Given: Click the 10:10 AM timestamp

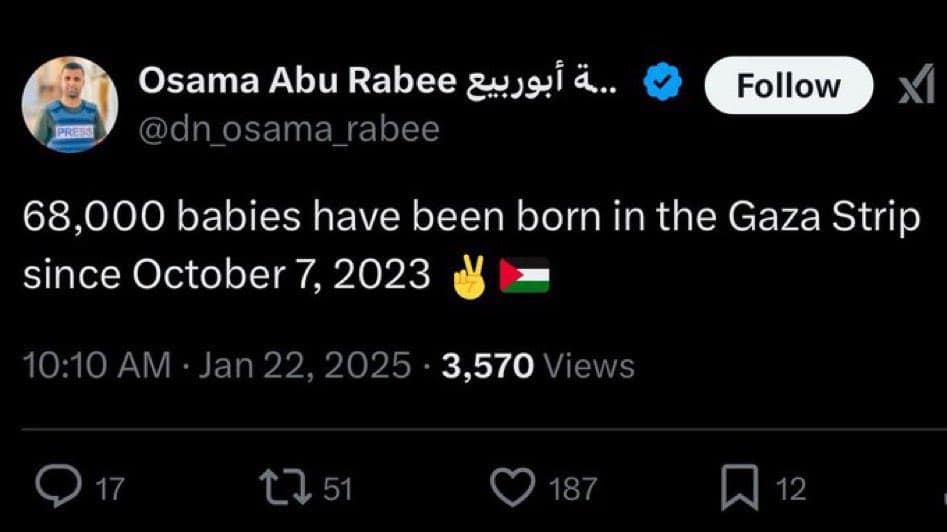Looking at the screenshot, I should click(97, 366).
